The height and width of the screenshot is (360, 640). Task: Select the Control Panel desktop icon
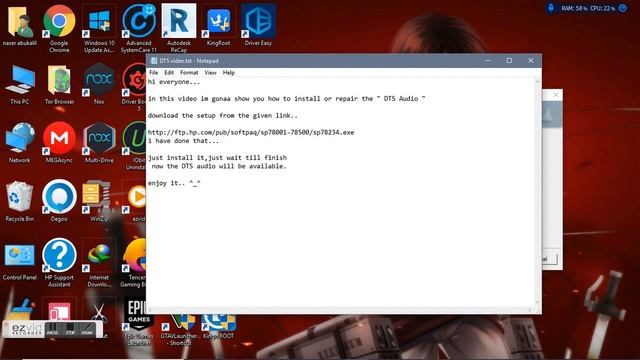(x=19, y=261)
